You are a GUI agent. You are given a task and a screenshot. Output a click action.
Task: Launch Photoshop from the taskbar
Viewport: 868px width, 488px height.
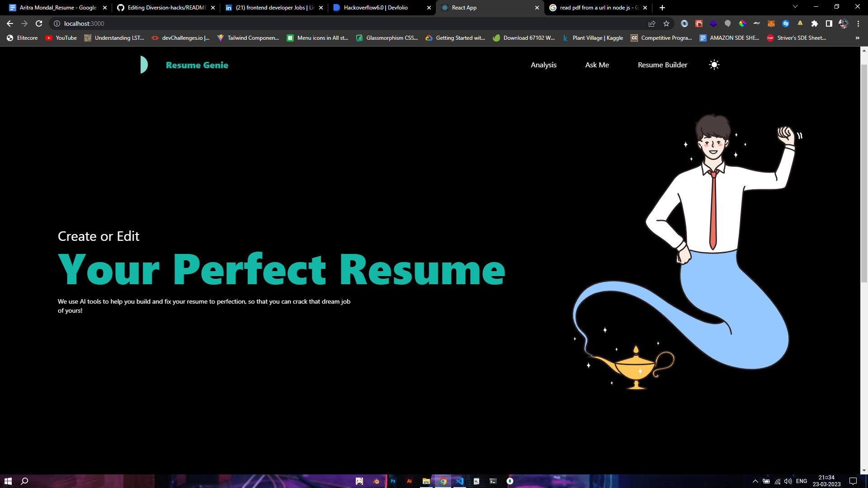click(392, 481)
